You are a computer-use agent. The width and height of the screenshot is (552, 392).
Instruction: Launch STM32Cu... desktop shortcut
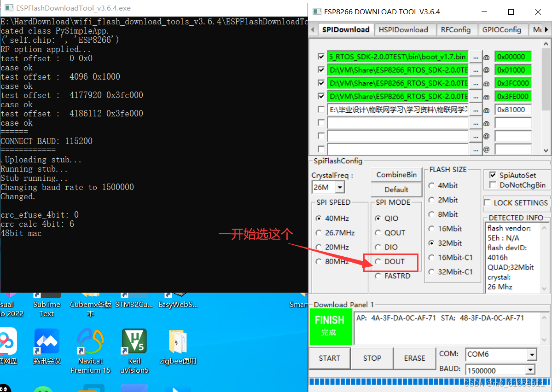coord(134,301)
